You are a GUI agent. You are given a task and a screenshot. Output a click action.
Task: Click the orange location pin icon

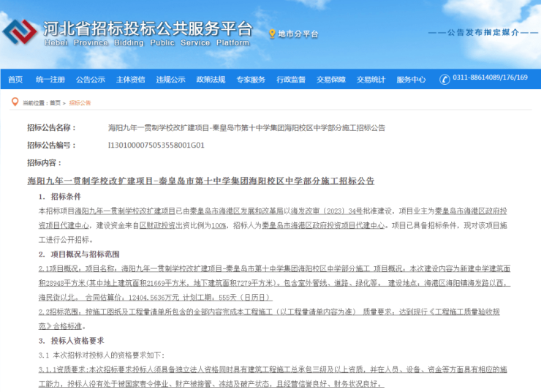coord(272,34)
